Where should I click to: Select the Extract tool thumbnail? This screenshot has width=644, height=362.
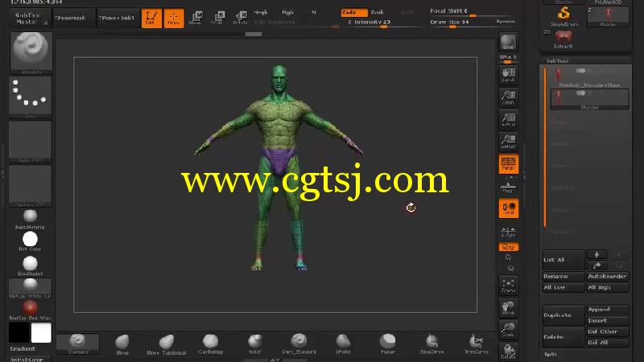563,39
